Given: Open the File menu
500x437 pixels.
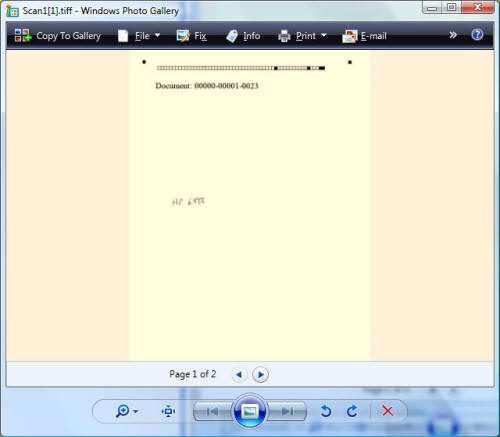Looking at the screenshot, I should (139, 36).
